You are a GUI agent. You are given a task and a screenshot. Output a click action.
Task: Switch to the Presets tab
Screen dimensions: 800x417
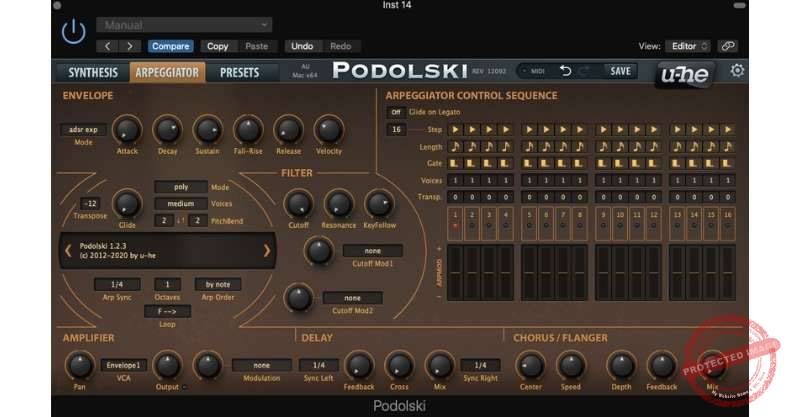[x=239, y=72]
